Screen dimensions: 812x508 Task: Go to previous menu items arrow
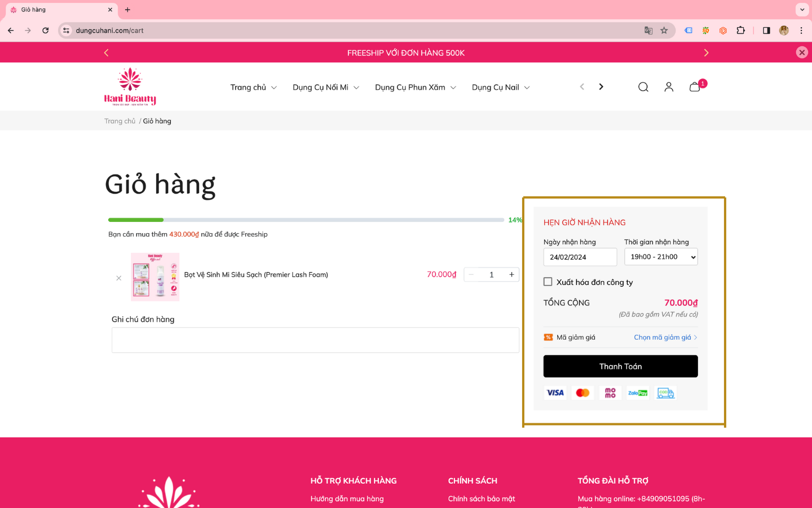coord(582,87)
